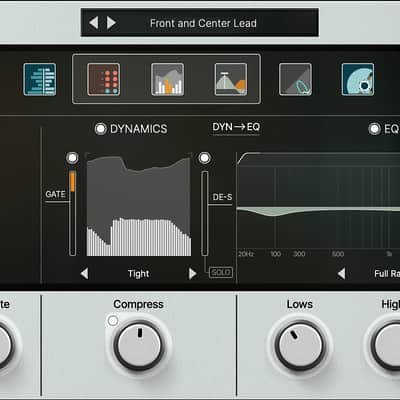400x400 pixels.
Task: Select the previous preset arrow in header
Action: pos(94,23)
